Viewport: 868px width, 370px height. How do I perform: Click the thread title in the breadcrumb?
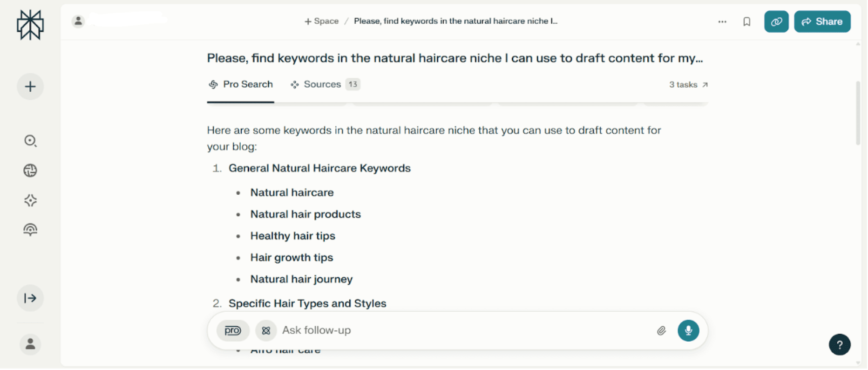(x=455, y=21)
